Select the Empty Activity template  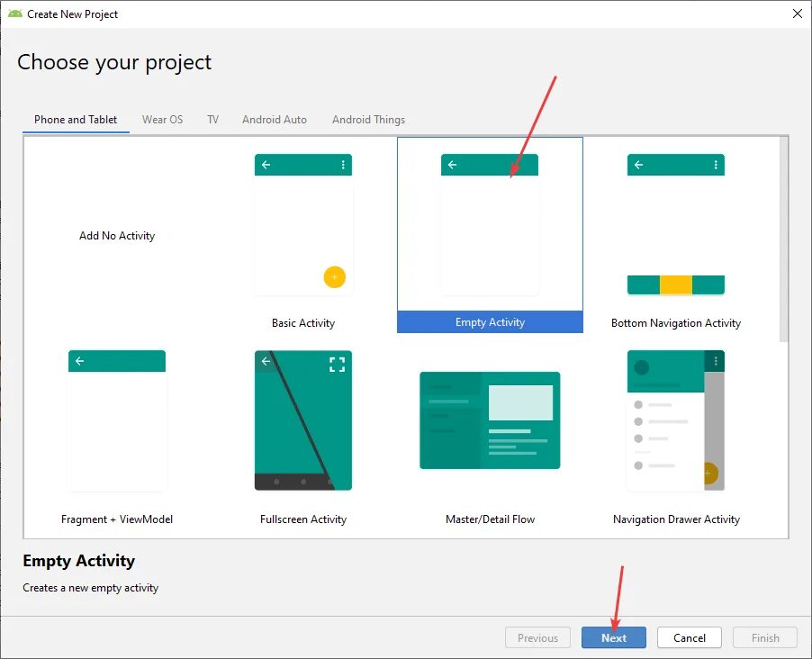point(489,234)
